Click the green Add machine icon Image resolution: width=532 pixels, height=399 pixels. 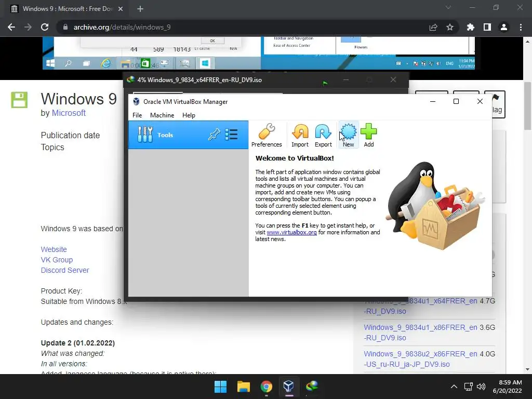point(369,135)
